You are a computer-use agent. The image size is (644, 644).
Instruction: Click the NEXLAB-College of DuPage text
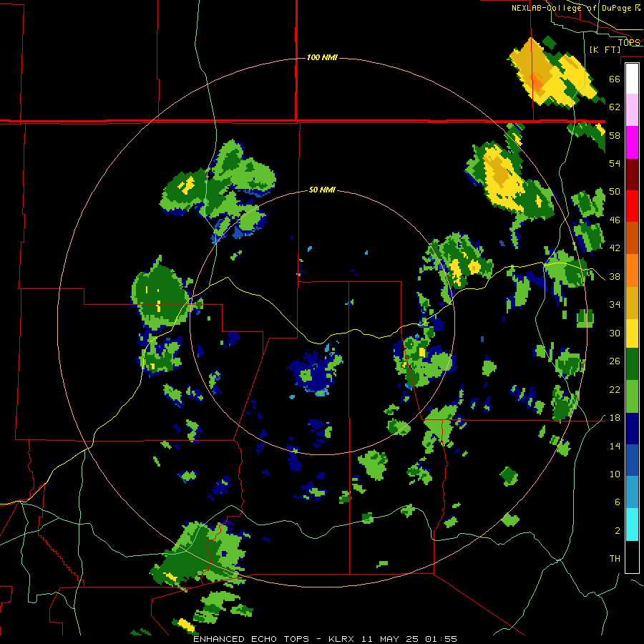571,8
